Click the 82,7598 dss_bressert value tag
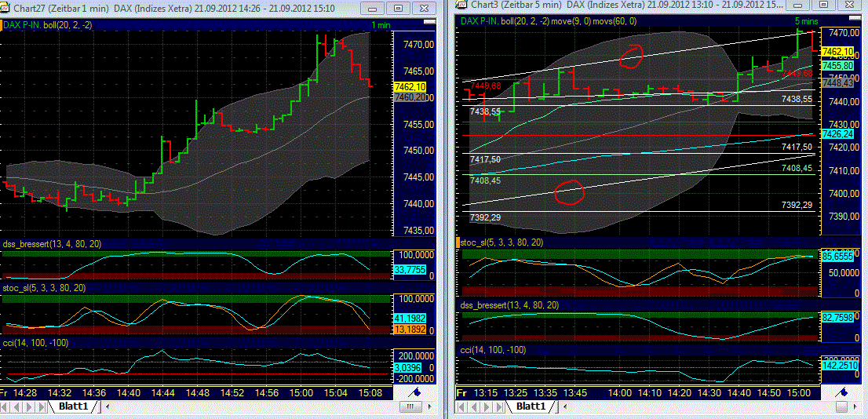The image size is (868, 419). (837, 318)
